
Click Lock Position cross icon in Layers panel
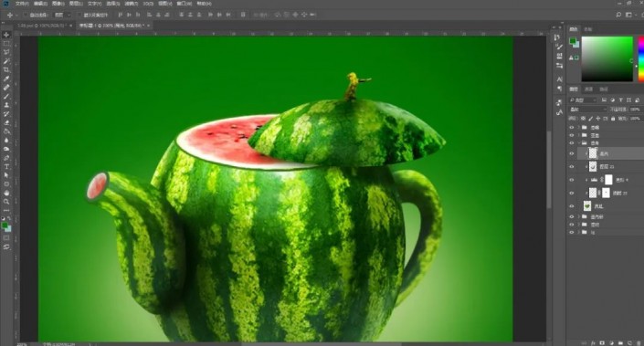[x=598, y=119]
